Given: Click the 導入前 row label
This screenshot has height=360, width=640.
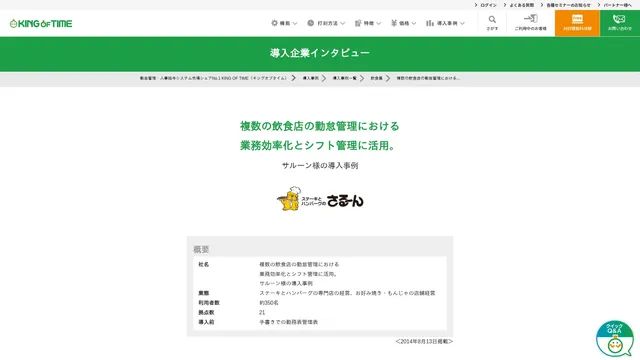Looking at the screenshot, I should pyautogui.click(x=206, y=322).
